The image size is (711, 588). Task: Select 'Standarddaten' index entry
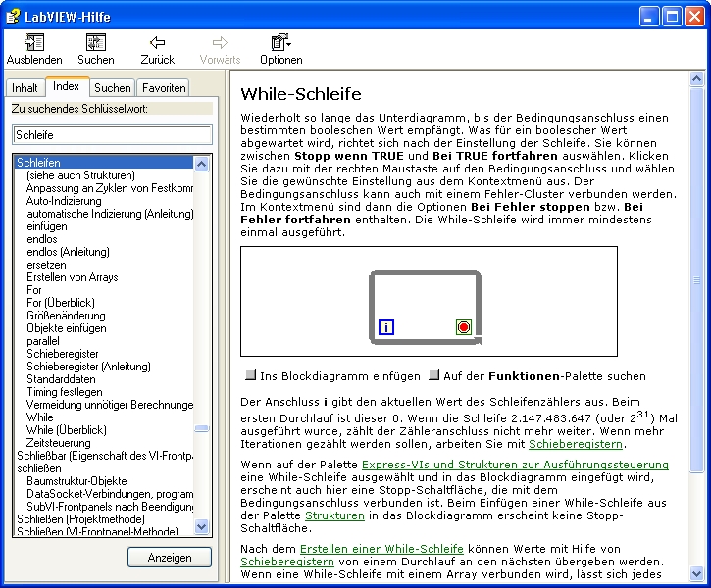coord(61,378)
